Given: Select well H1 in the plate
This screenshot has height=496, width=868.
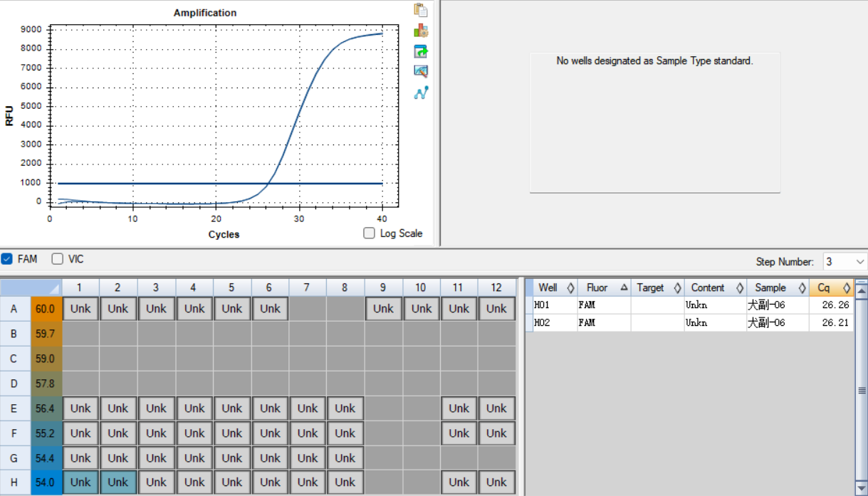Looking at the screenshot, I should click(x=80, y=482).
